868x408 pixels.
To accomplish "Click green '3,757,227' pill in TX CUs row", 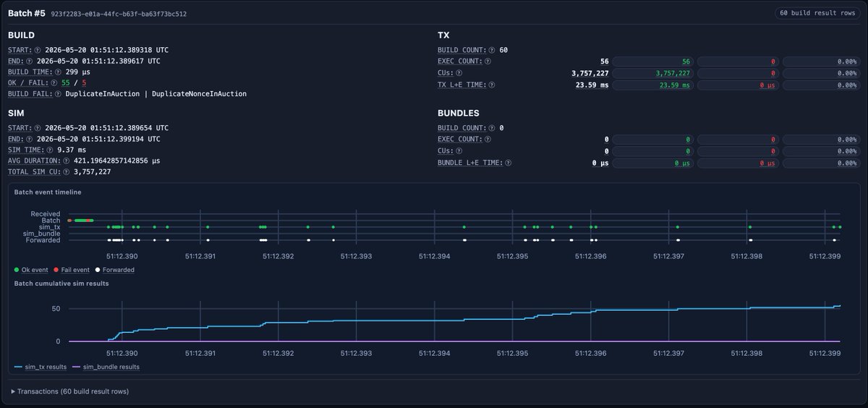I will coord(653,73).
